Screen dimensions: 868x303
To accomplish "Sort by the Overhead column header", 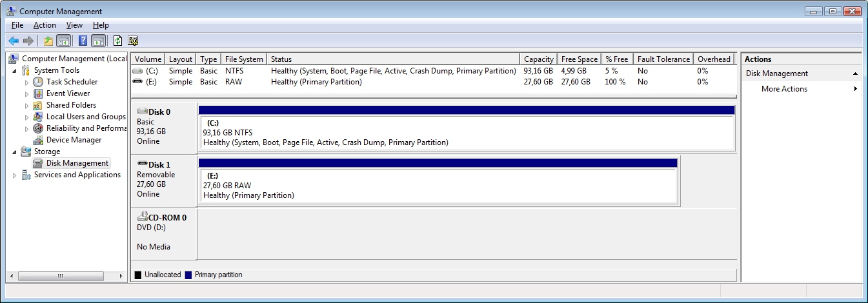I will tap(714, 59).
